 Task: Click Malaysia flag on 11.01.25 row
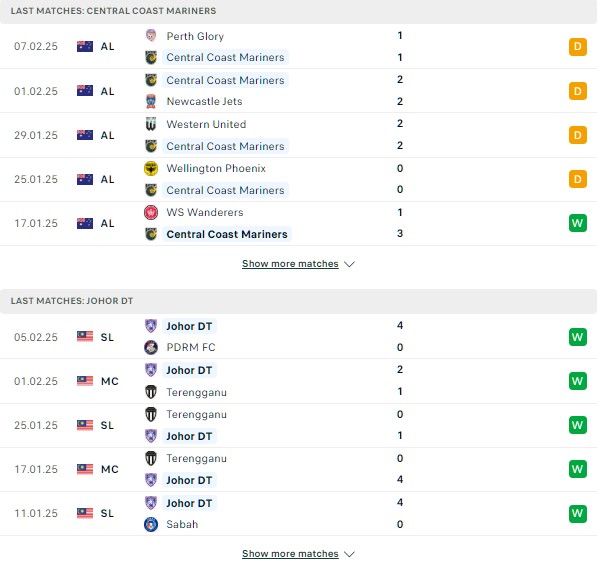coord(85,513)
